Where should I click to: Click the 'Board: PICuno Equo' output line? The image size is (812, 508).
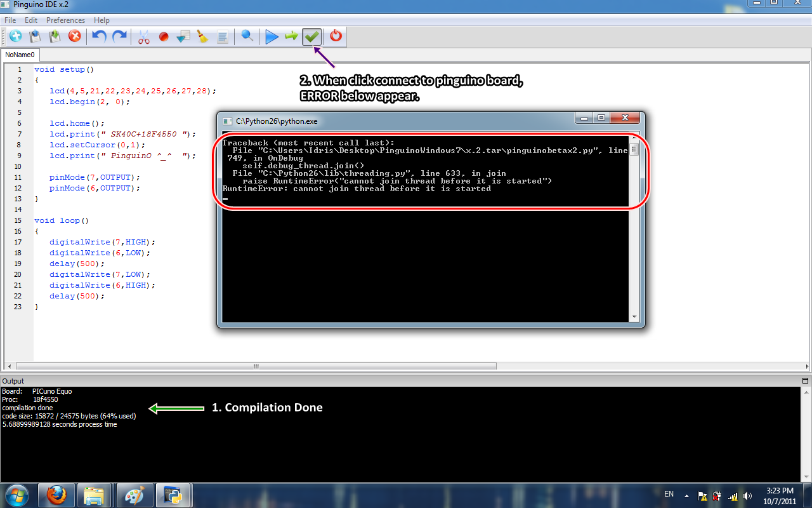pos(37,391)
